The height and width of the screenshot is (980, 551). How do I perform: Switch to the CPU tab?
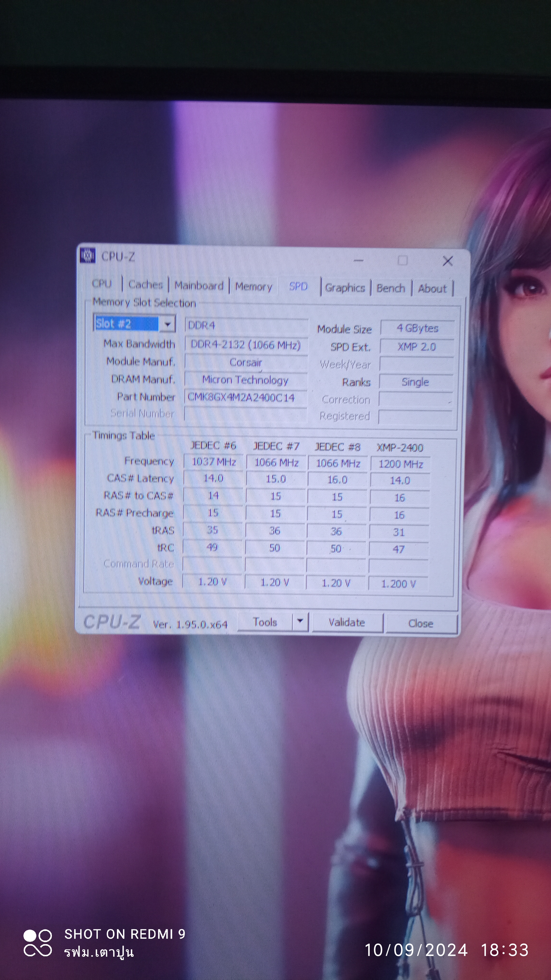tap(102, 284)
